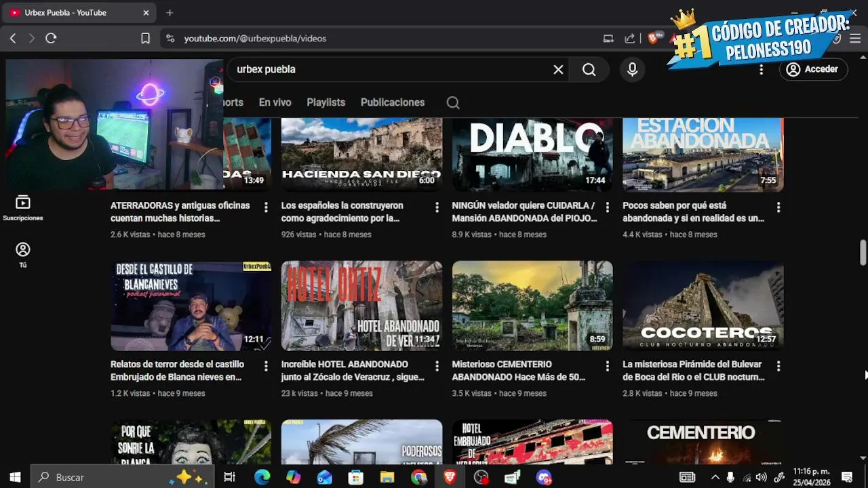The height and width of the screenshot is (488, 868).
Task: Close the Urbex Puebla YouTube tab
Action: pos(146,13)
